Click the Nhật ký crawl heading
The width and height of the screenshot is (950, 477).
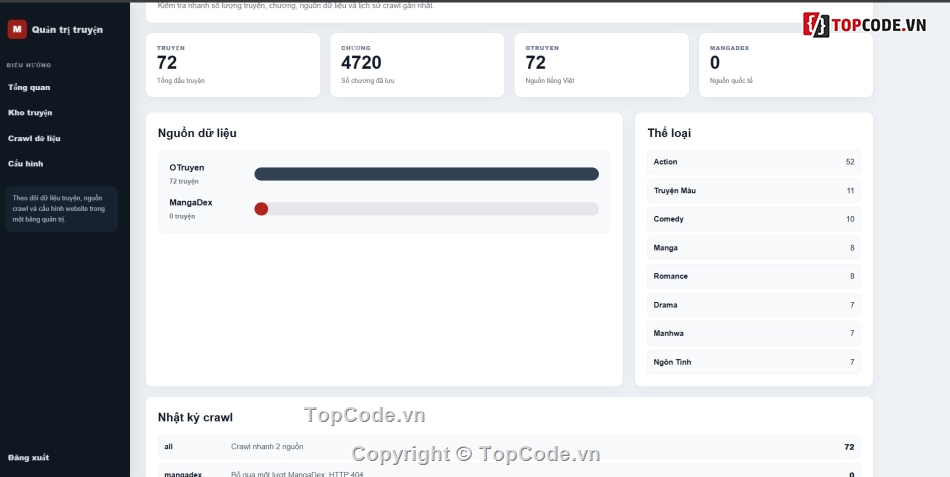click(x=195, y=418)
